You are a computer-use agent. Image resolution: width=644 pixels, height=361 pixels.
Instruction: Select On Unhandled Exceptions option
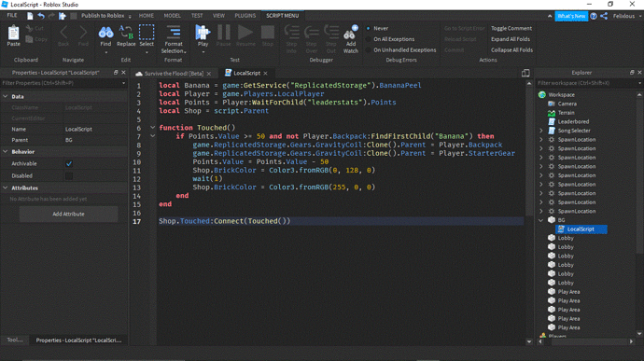coord(369,49)
